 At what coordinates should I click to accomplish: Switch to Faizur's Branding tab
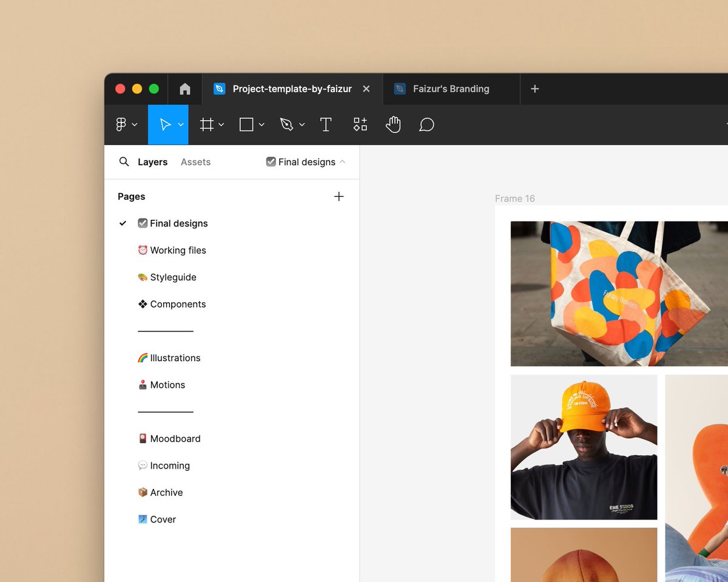[x=451, y=89]
